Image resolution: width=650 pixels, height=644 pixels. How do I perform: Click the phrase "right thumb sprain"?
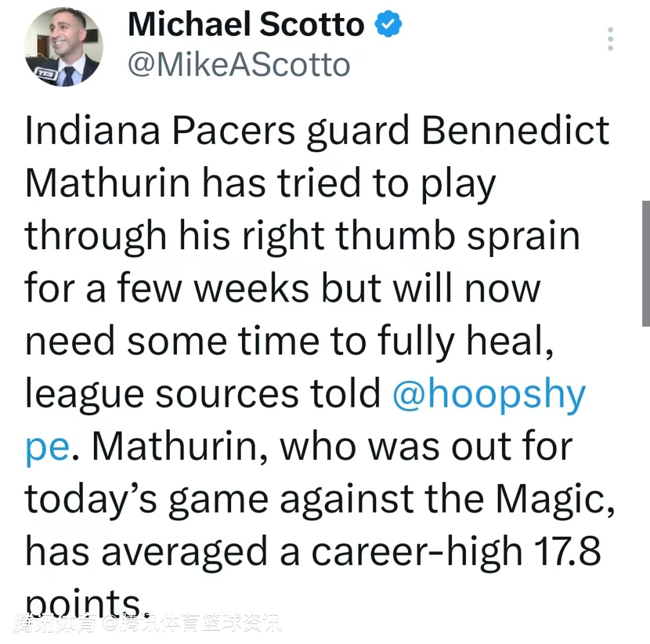click(410, 237)
